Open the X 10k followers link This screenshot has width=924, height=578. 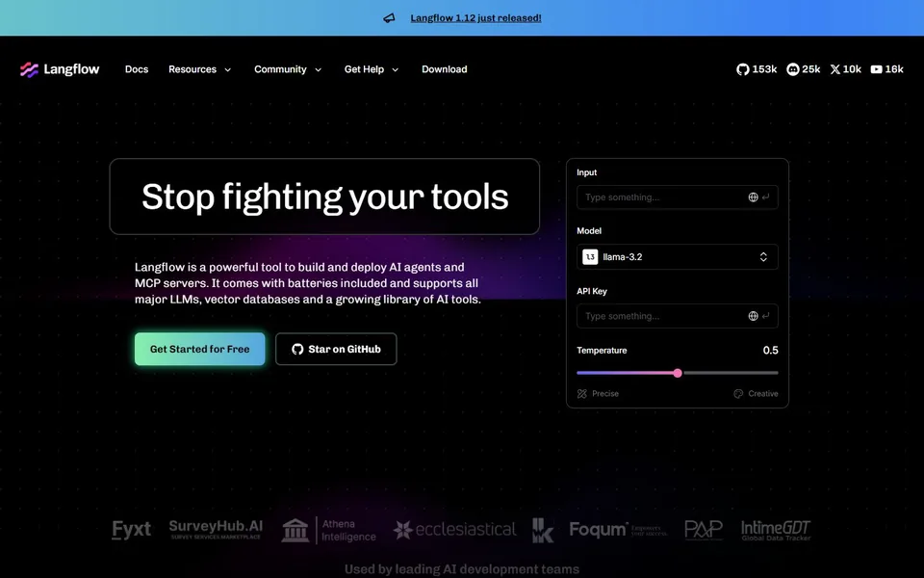point(846,69)
